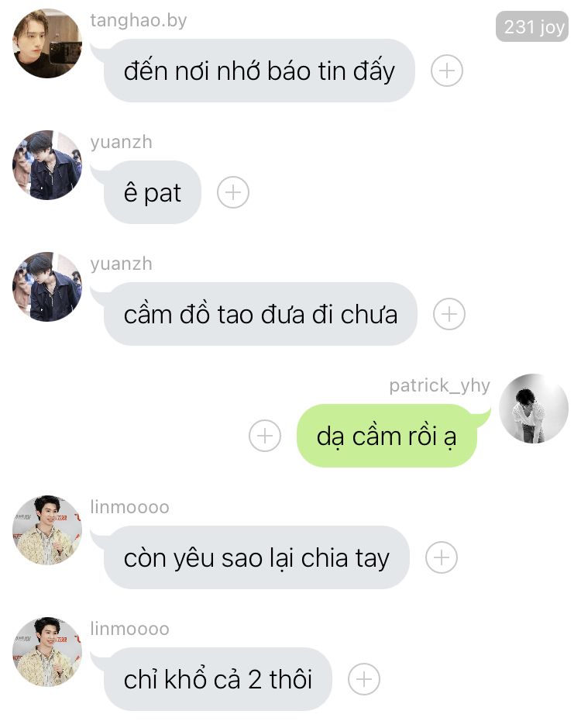Select "còn yêu sao lại chia tay" bubble
Image resolution: width=581 pixels, height=728 pixels.
pyautogui.click(x=256, y=557)
